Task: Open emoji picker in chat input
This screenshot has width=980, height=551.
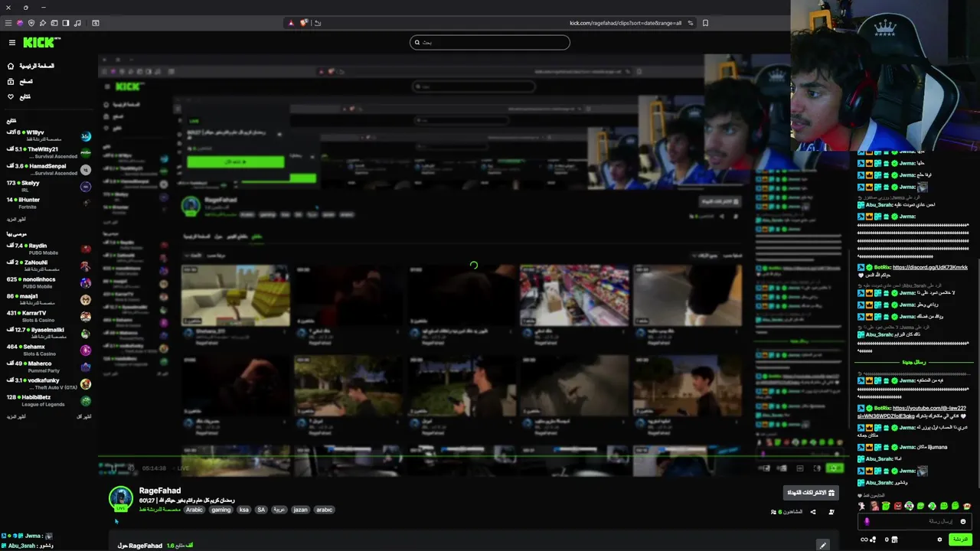Action: tap(963, 521)
